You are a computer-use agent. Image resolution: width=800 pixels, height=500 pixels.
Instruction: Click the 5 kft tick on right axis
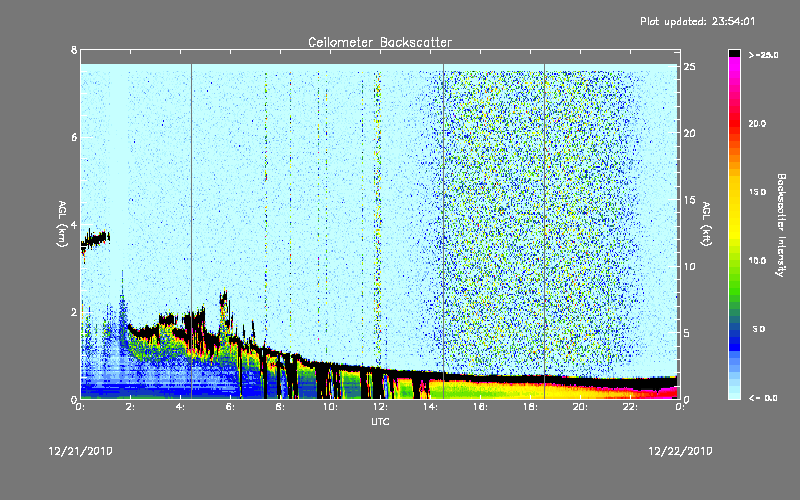click(x=687, y=333)
